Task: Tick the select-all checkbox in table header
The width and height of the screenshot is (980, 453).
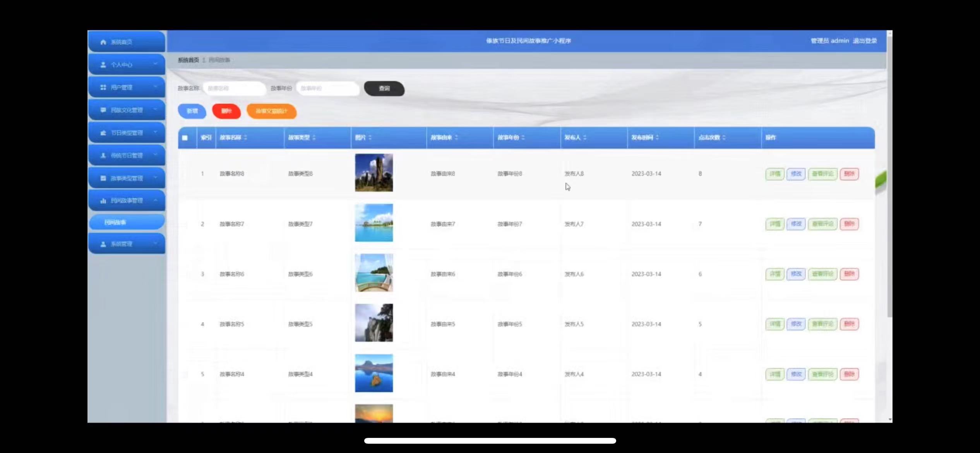Action: [185, 138]
